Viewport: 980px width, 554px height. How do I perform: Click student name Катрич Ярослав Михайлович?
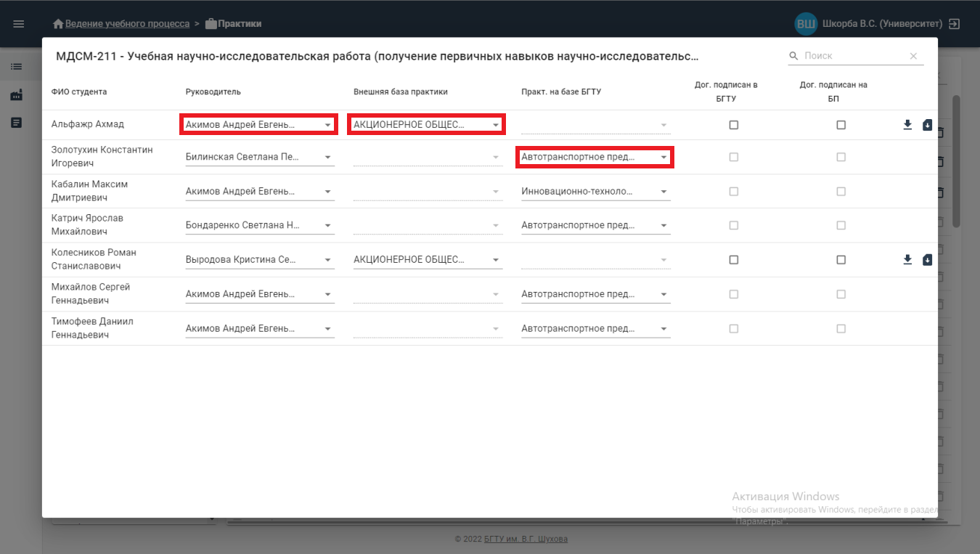87,225
